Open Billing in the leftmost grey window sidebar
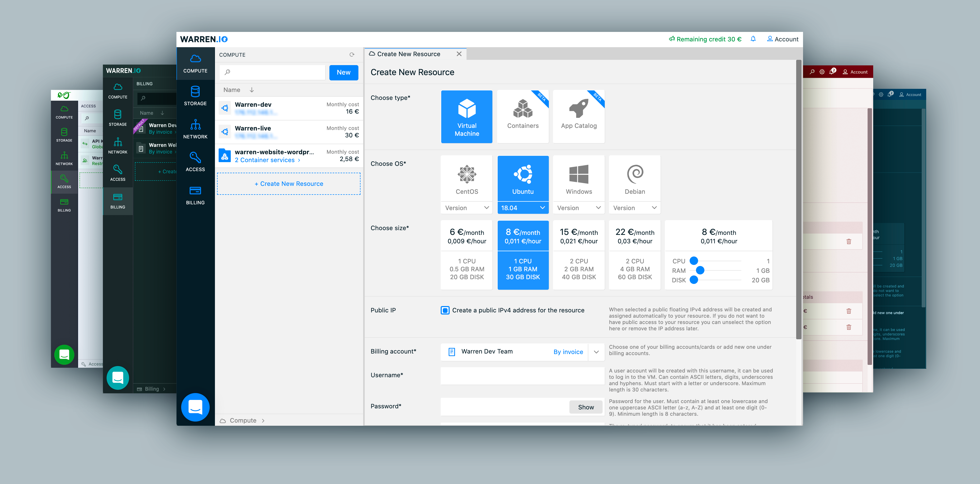The image size is (980, 484). pyautogui.click(x=64, y=205)
